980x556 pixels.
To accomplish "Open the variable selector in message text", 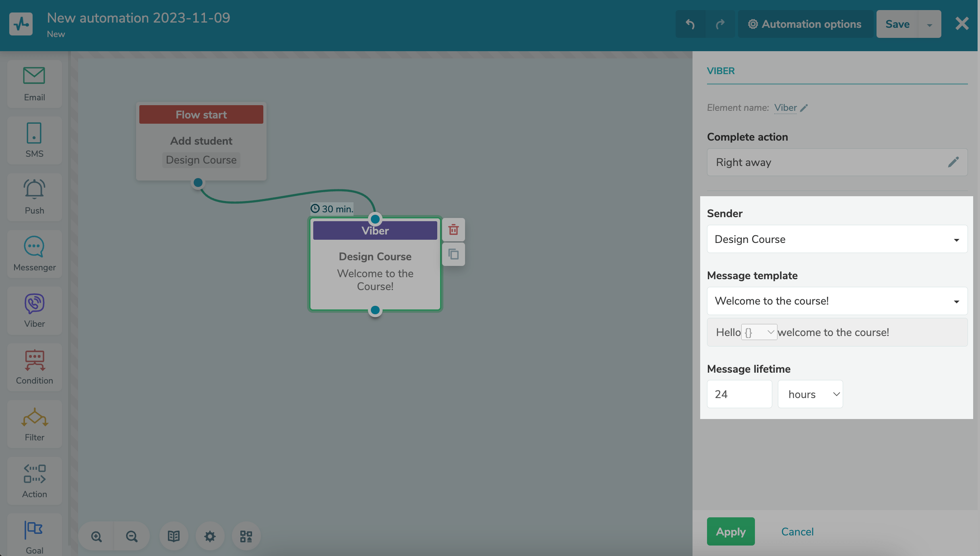I will click(x=759, y=332).
